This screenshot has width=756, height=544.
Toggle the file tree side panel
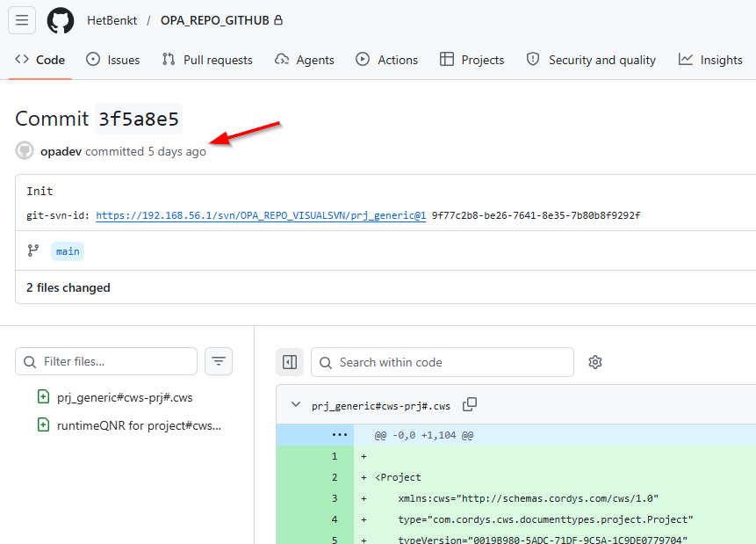pos(290,362)
